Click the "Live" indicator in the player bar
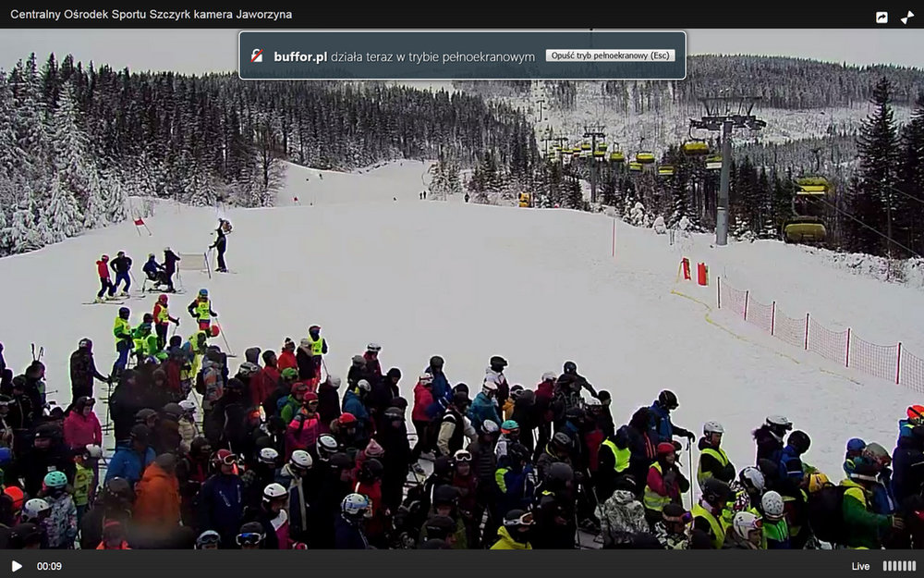The height and width of the screenshot is (578, 924). 860,566
